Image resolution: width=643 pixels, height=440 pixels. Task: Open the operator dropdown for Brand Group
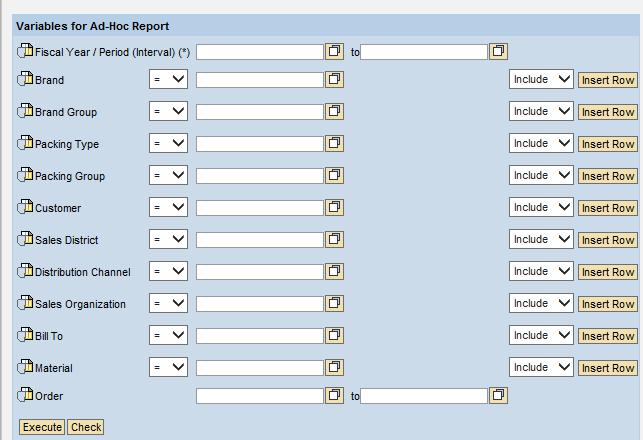point(169,111)
